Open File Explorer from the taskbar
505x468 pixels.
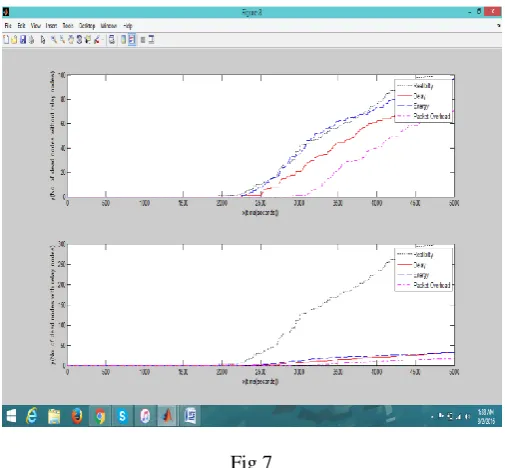click(x=54, y=416)
